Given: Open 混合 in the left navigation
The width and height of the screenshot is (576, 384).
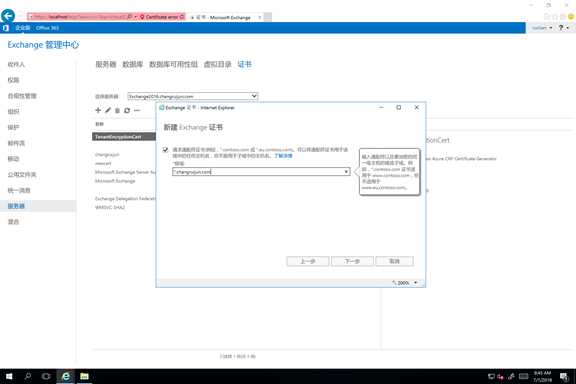Looking at the screenshot, I should 13,222.
